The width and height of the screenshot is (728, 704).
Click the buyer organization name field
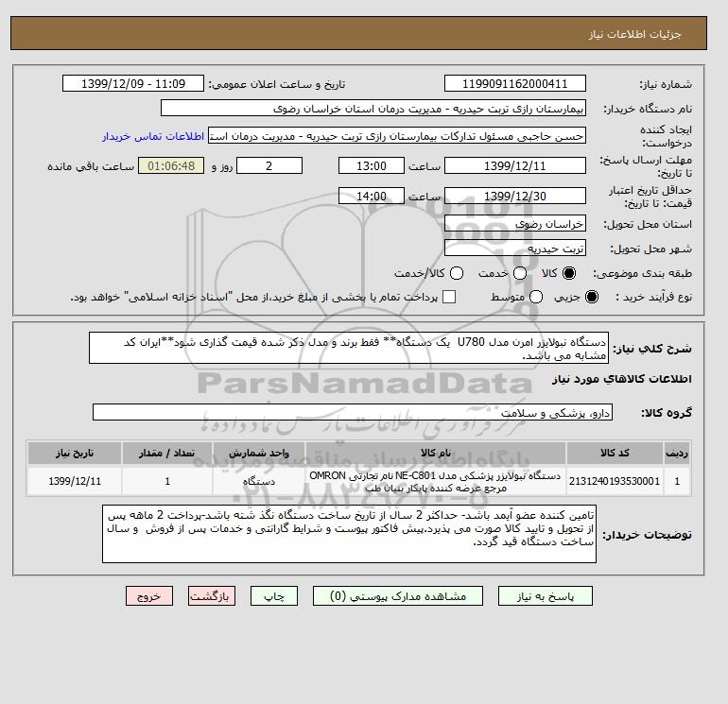point(373,108)
